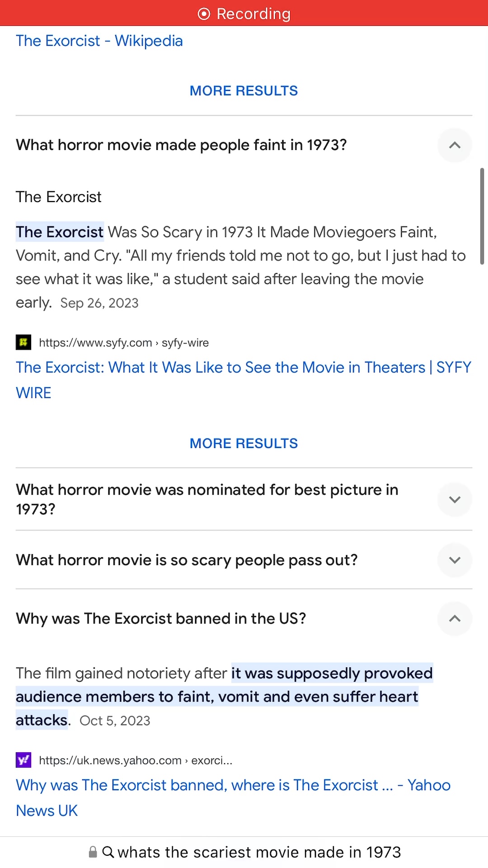Open the Yahoo News UK Exorcist link
Viewport: 488px width, 868px height.
click(233, 786)
